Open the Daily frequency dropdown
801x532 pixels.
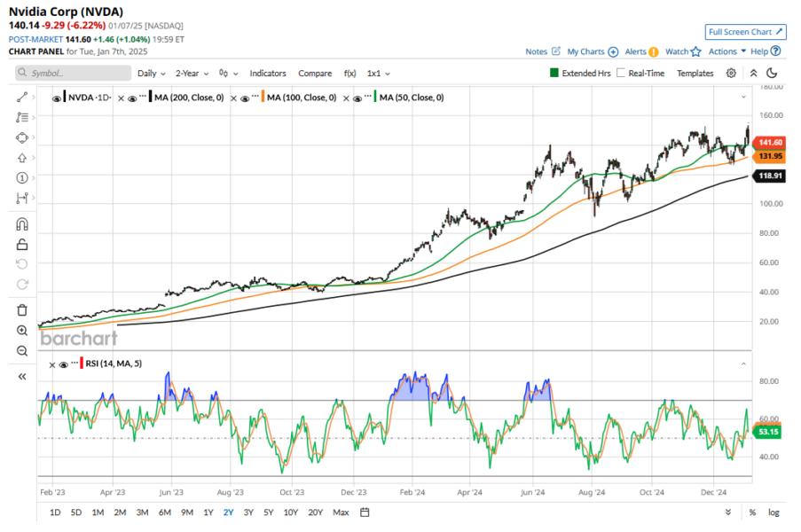coord(151,74)
